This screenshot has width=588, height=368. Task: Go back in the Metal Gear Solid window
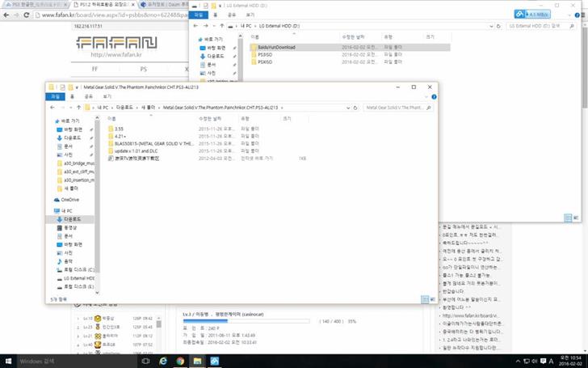pyautogui.click(x=52, y=108)
